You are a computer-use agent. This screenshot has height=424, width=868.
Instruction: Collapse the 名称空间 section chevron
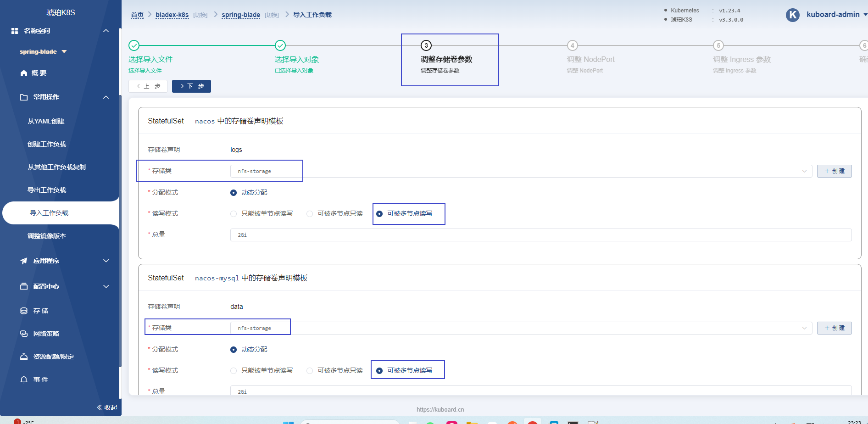pyautogui.click(x=106, y=31)
